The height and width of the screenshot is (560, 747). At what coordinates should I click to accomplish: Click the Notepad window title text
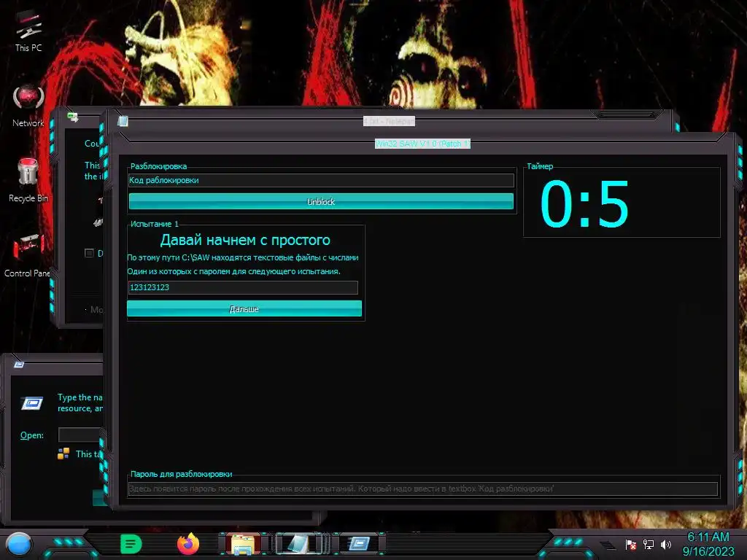[390, 121]
